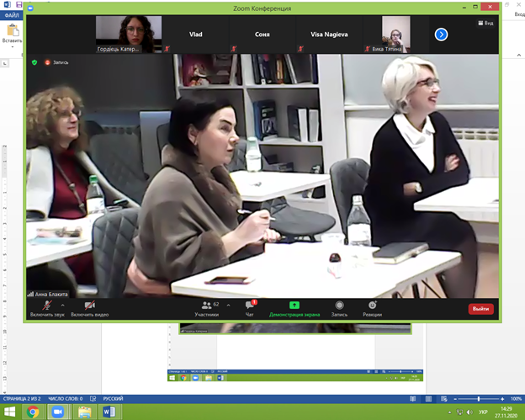Click ЧИСЛО СЛОВ: 0 in status bar

[66, 399]
